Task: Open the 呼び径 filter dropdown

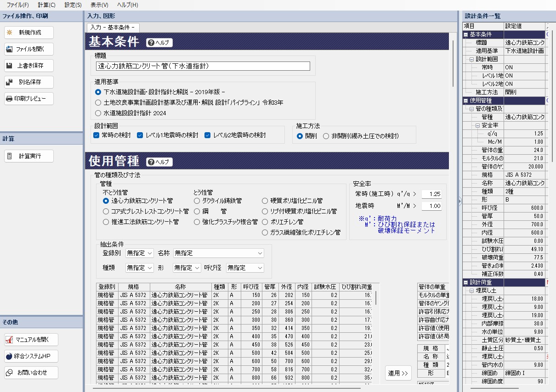Action: pyautogui.click(x=245, y=268)
